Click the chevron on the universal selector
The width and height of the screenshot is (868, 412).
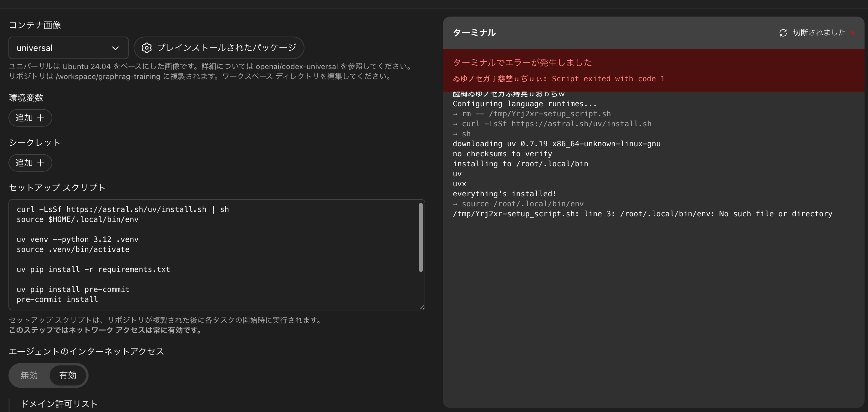pos(115,48)
